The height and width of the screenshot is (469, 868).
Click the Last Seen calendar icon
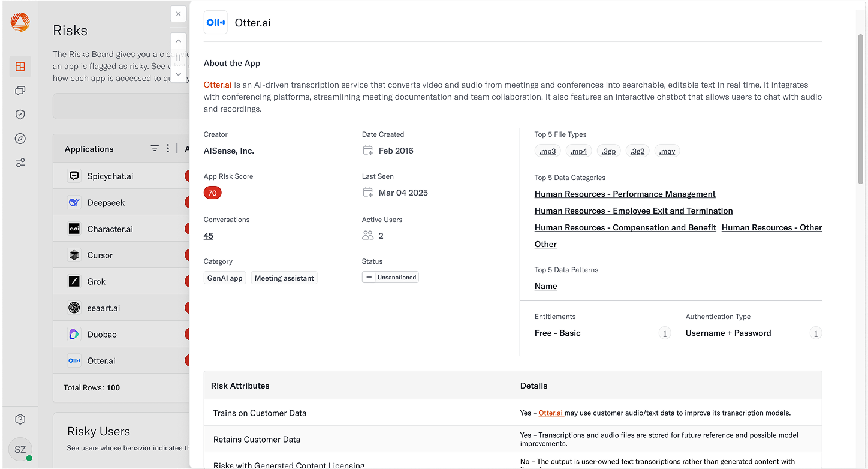pyautogui.click(x=368, y=193)
